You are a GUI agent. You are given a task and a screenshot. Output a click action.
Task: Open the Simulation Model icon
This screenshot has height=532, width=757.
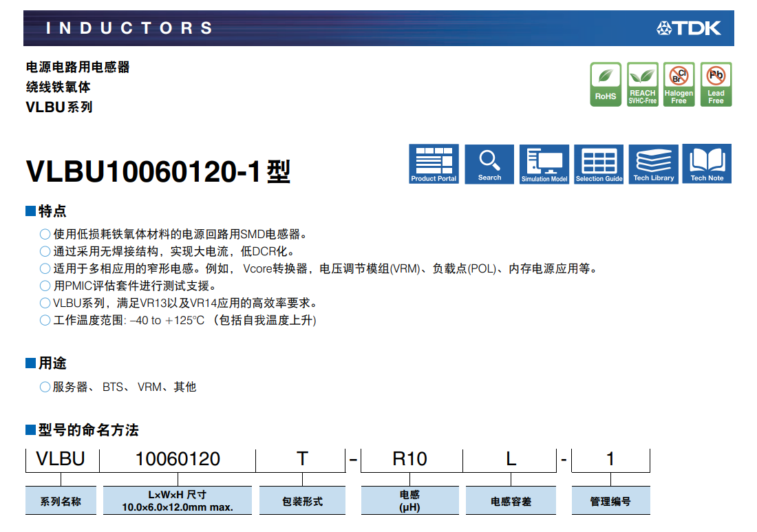(x=544, y=164)
